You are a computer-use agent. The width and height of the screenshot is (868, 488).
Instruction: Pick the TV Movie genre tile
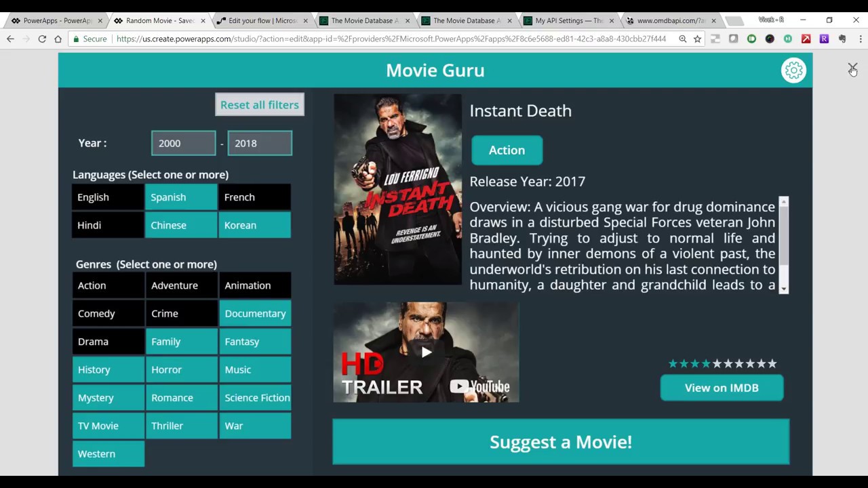point(108,426)
